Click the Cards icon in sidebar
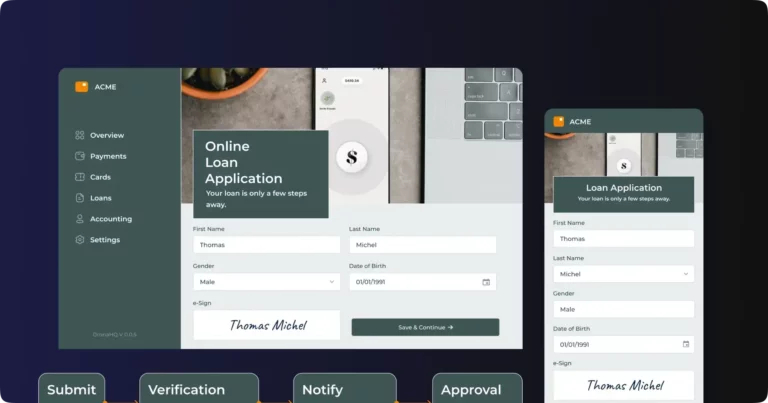Viewport: 768px width, 403px height. (x=80, y=177)
